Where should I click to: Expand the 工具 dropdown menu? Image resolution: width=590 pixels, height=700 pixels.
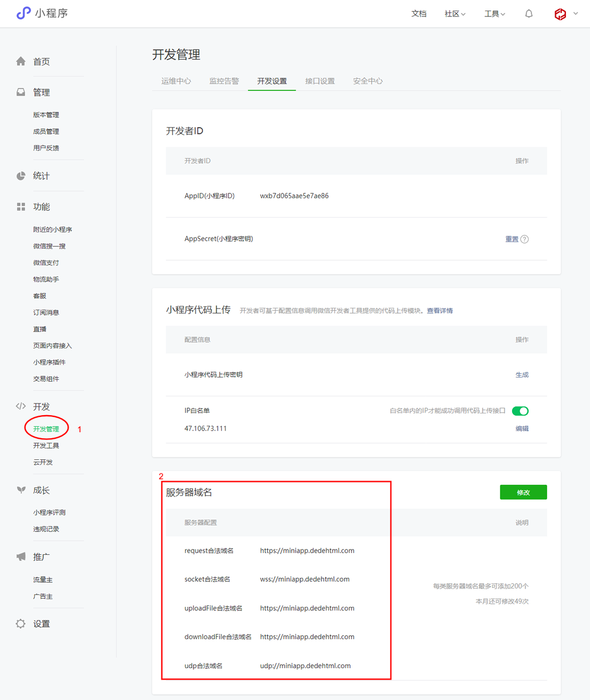tap(494, 14)
